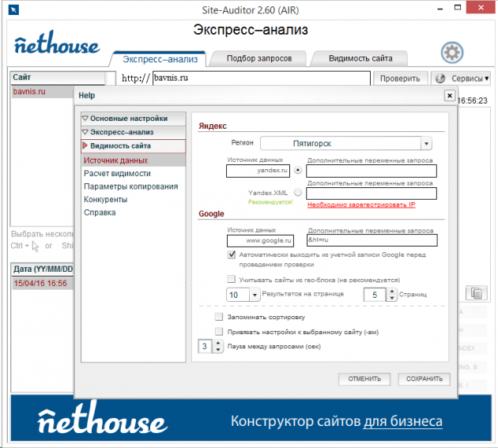The height and width of the screenshot is (448, 498).
Task: Open the Регион dropdown showing Пятигорск
Action: point(426,144)
